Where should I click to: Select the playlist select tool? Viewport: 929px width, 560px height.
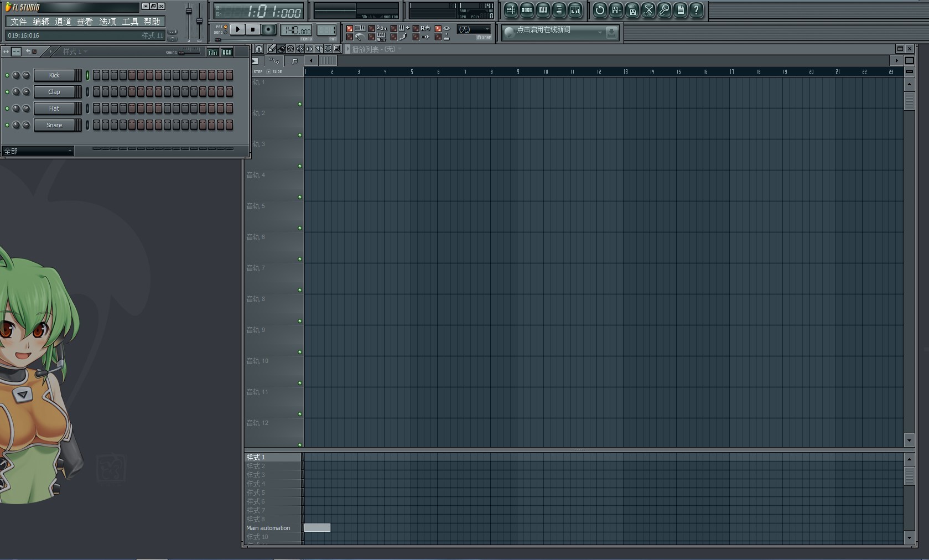[328, 49]
